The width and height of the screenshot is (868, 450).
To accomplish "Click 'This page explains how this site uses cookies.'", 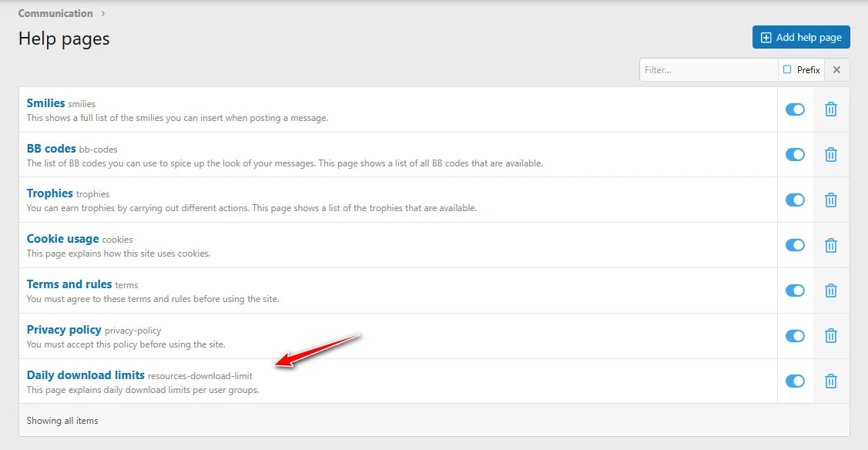I will pyautogui.click(x=119, y=254).
